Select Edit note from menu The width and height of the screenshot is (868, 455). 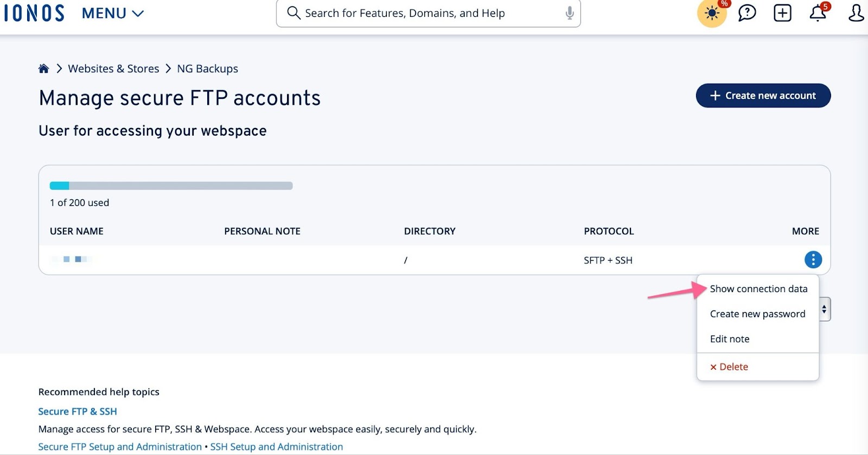pos(730,339)
